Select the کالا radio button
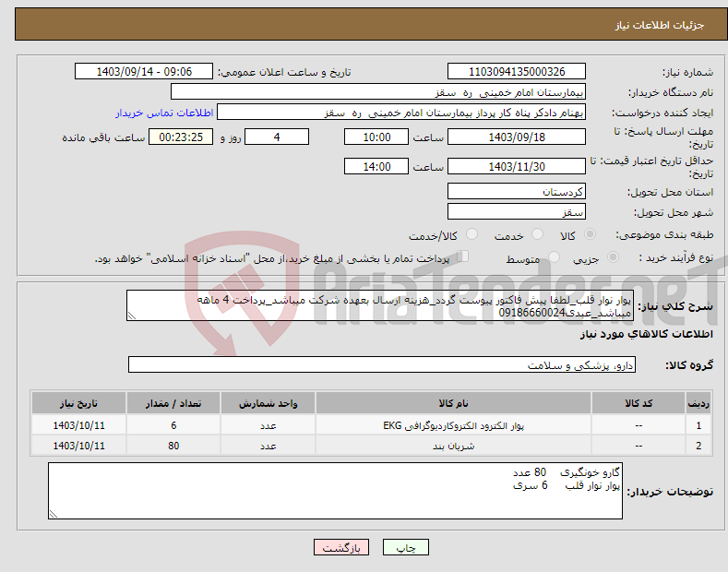 590,234
